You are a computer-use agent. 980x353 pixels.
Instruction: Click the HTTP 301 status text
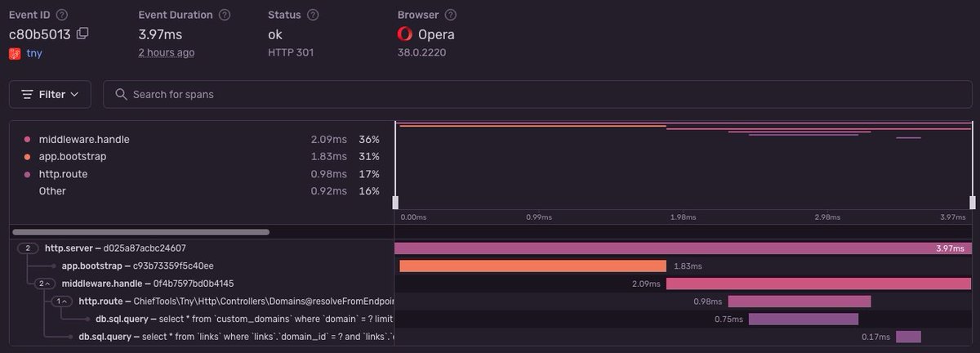coord(291,52)
